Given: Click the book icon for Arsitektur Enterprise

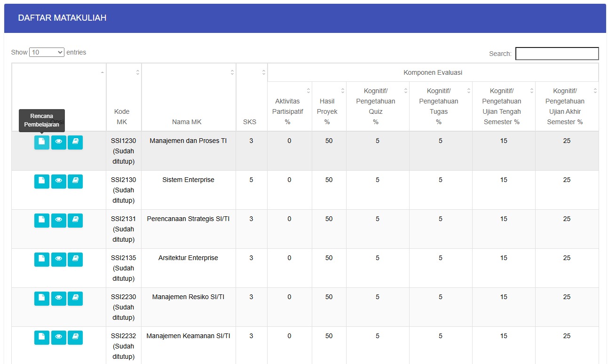Looking at the screenshot, I should coord(75,260).
